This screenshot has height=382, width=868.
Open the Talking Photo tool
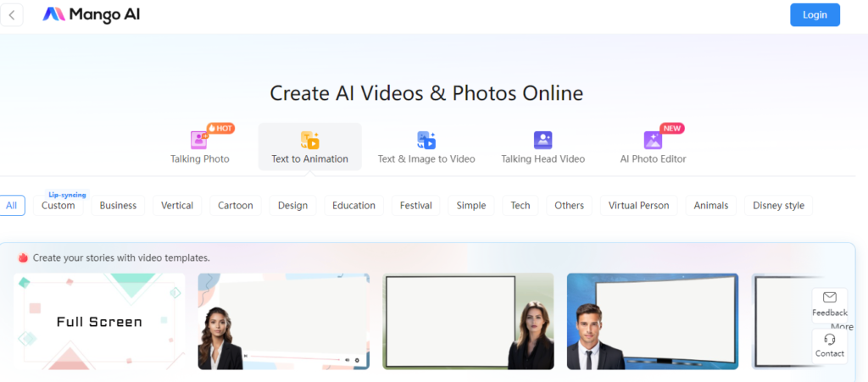click(200, 147)
